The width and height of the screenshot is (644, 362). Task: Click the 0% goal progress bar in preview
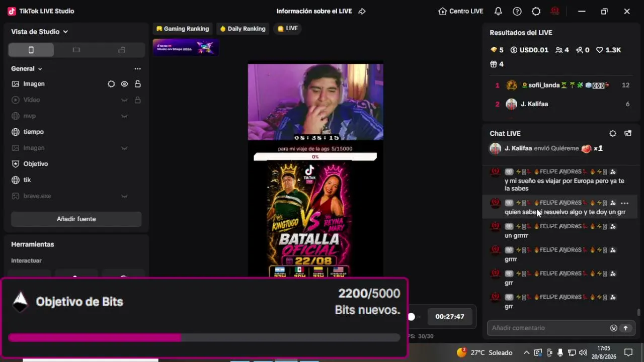click(315, 157)
